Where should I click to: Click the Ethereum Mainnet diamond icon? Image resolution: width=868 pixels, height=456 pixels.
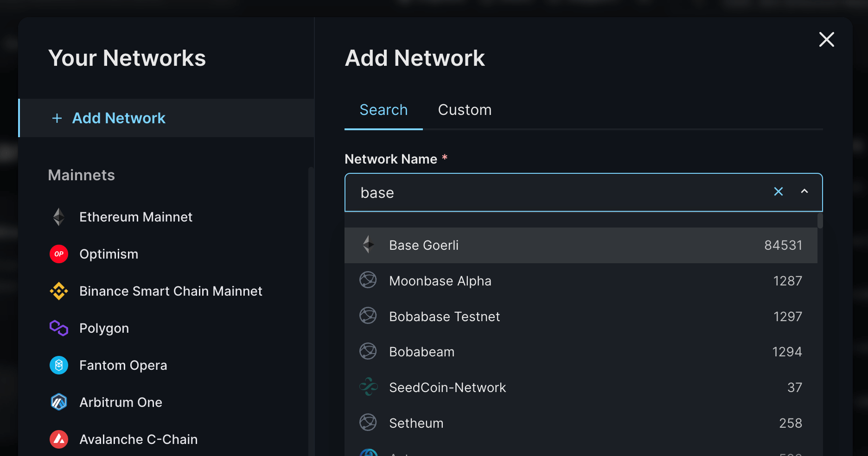[59, 217]
